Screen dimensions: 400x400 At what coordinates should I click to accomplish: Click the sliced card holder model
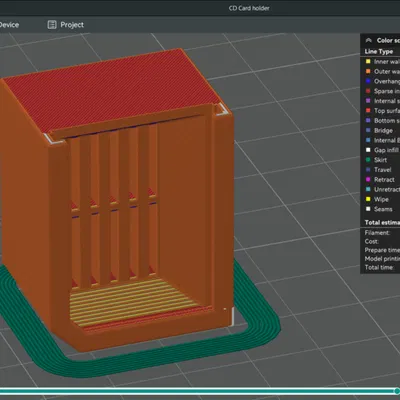click(117, 200)
